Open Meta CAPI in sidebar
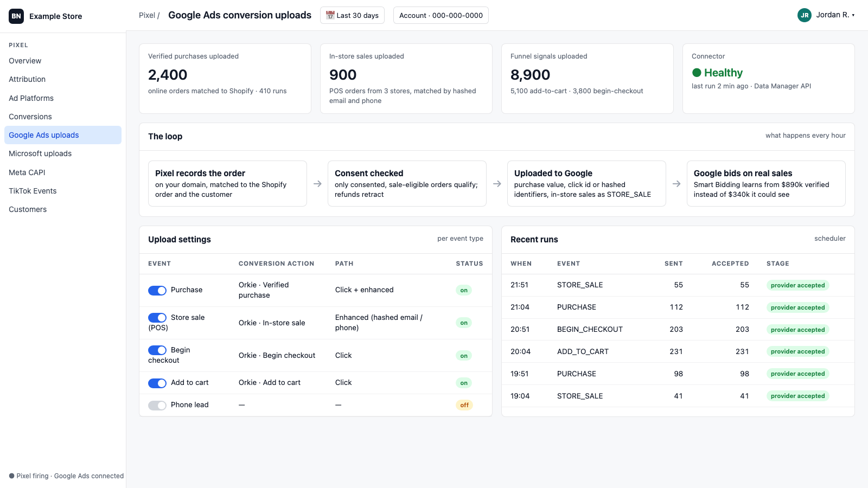 tap(63, 172)
